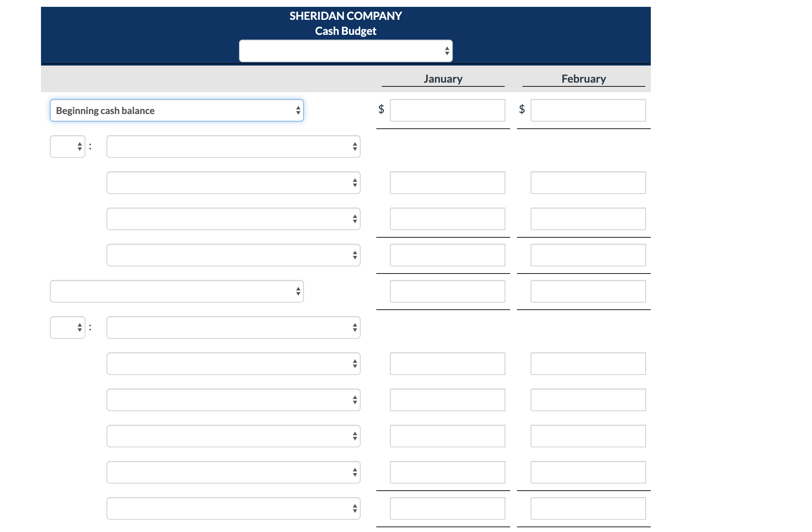Click January total input of first section
Screen dimensions: 812x532
tap(447, 255)
